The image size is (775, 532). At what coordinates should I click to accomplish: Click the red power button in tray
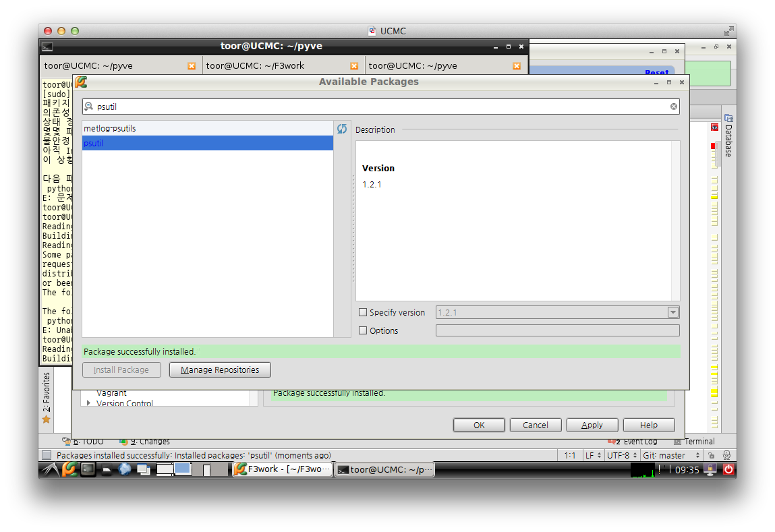tap(728, 469)
